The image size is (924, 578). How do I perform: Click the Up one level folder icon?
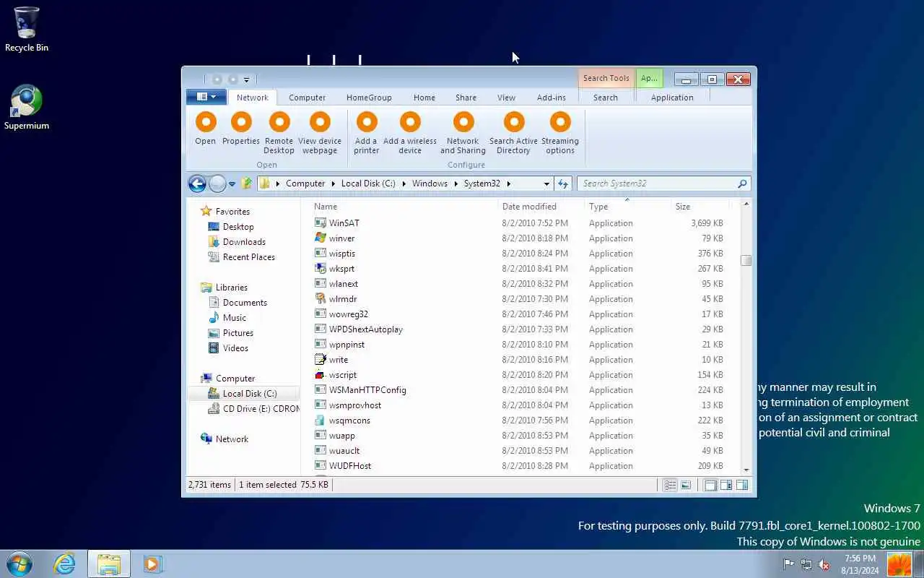point(247,184)
